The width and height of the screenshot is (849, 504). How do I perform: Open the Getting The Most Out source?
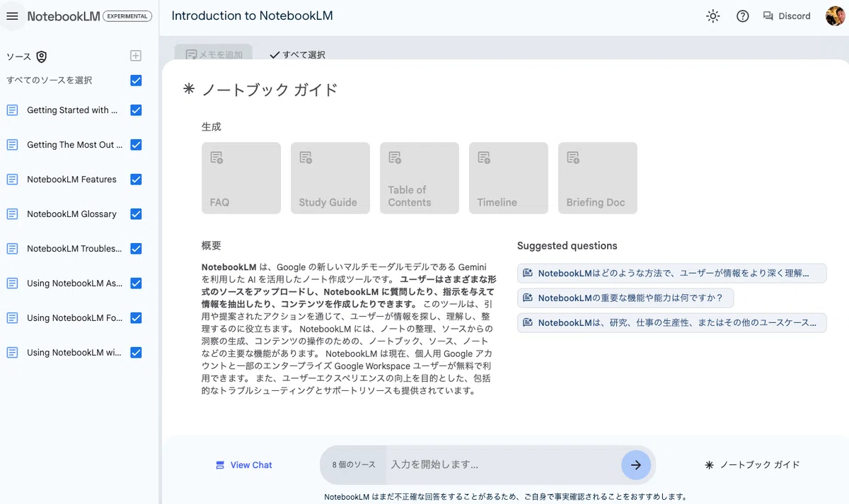click(74, 145)
